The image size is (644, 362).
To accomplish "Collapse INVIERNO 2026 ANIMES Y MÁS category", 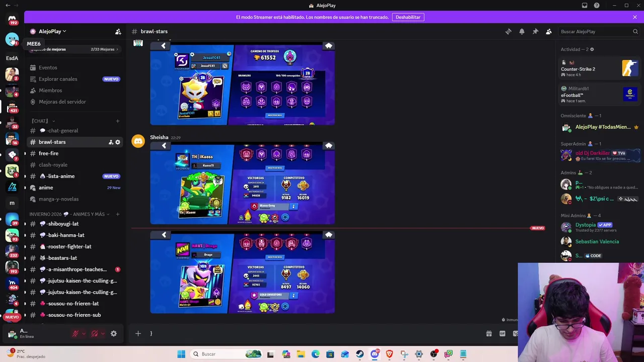I will click(x=69, y=214).
